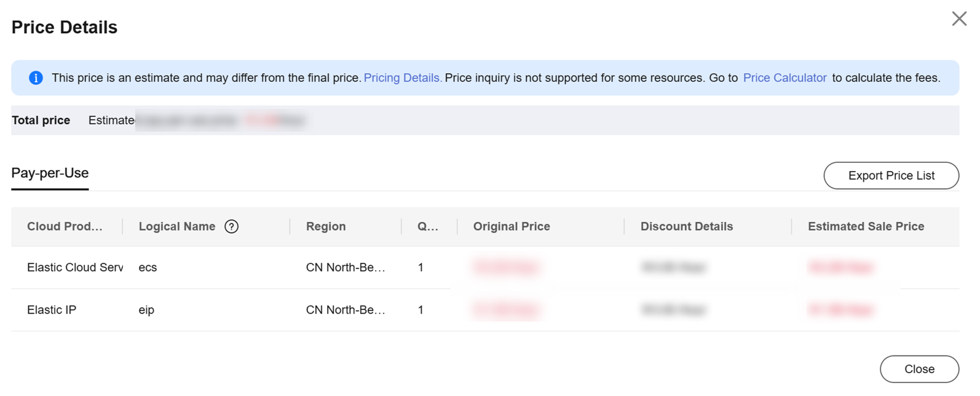Select the eip logical name cell

coord(146,310)
